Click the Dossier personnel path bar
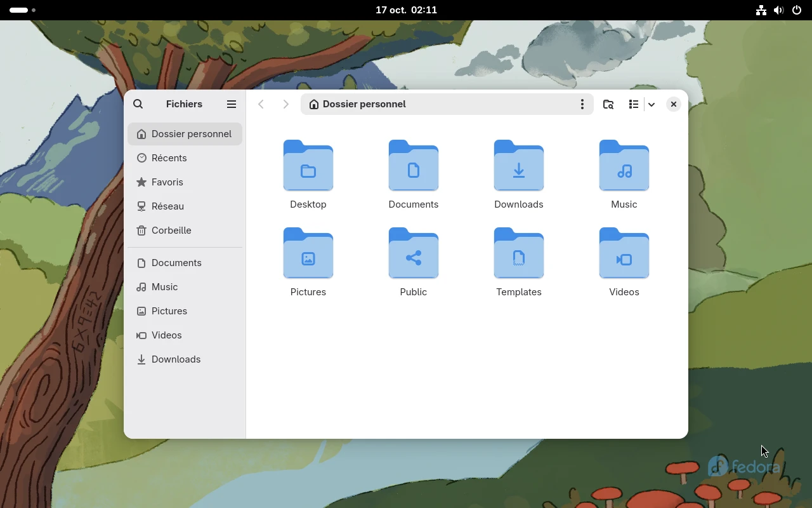The height and width of the screenshot is (508, 812). (x=447, y=104)
